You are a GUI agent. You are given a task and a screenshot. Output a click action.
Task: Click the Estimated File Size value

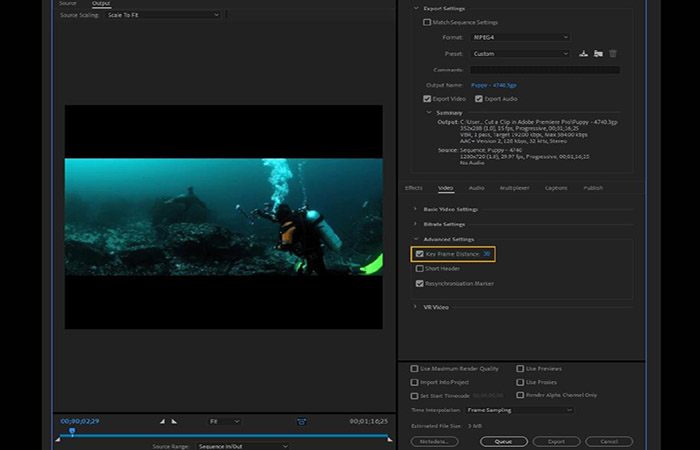475,426
